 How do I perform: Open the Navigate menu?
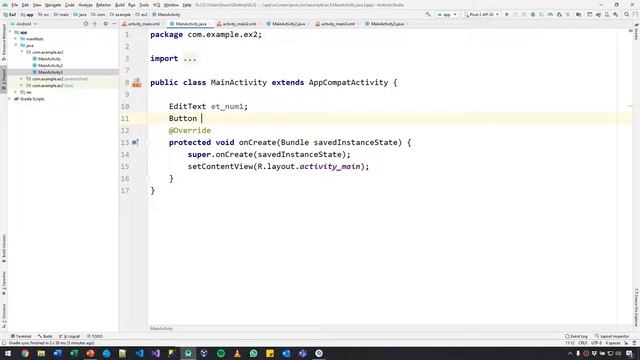(53, 5)
